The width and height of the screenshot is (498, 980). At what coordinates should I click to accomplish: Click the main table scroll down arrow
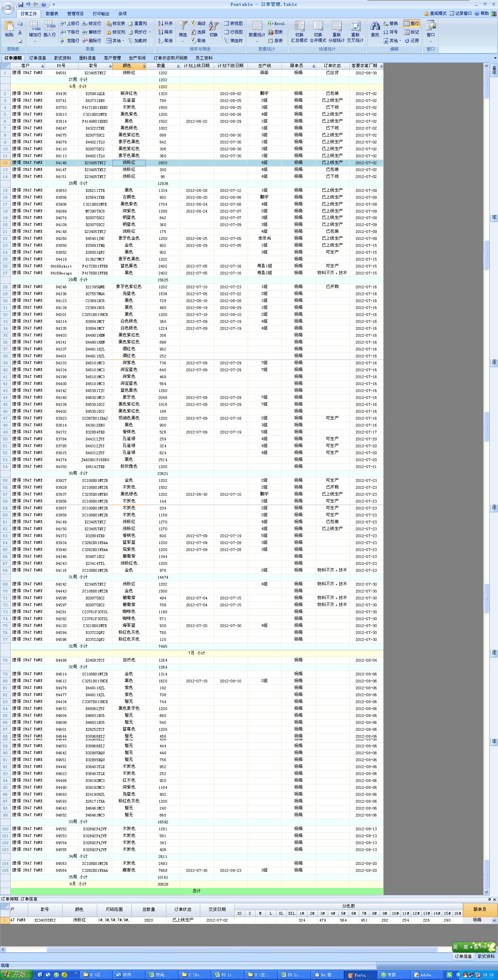tap(486, 892)
